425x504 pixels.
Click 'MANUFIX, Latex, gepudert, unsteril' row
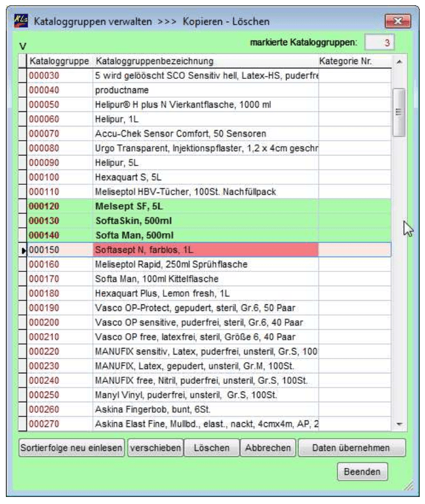205,366
